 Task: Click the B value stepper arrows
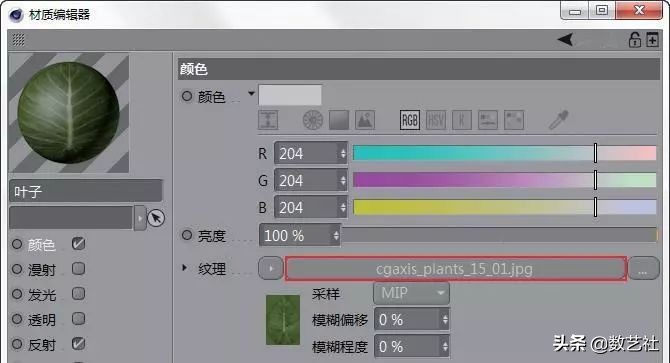pyautogui.click(x=343, y=208)
